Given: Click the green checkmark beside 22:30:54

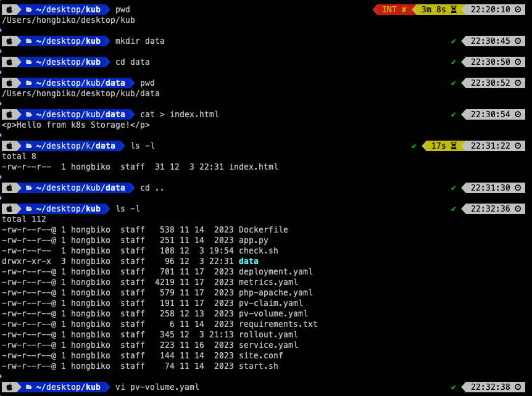Looking at the screenshot, I should [453, 115].
